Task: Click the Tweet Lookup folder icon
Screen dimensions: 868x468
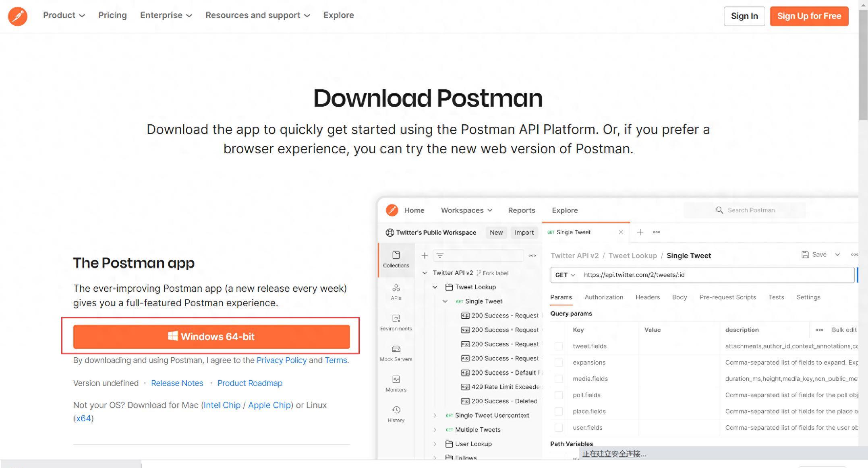Action: coord(449,287)
